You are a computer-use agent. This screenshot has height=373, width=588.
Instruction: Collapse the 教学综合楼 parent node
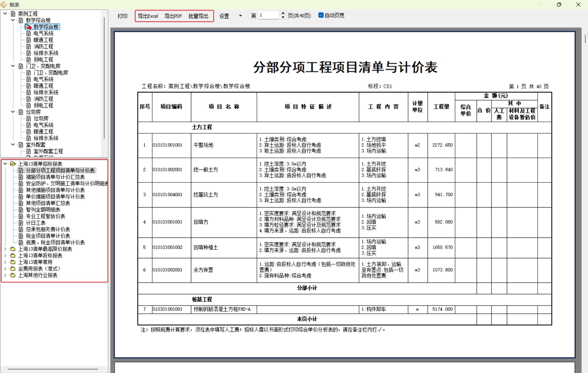pos(13,20)
